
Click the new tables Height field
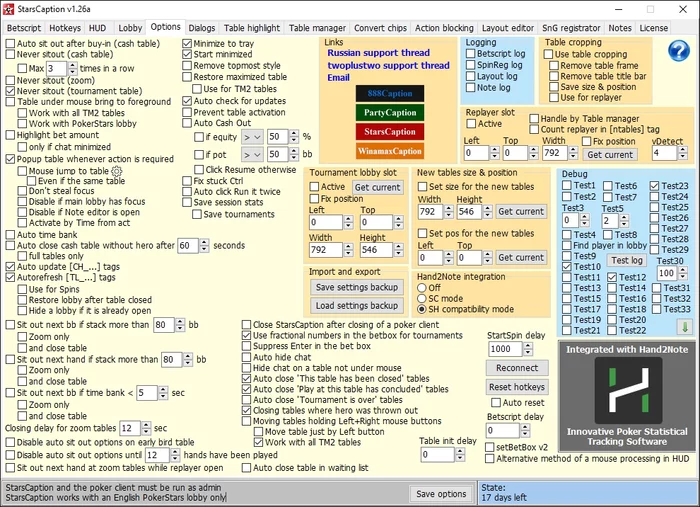tap(469, 212)
